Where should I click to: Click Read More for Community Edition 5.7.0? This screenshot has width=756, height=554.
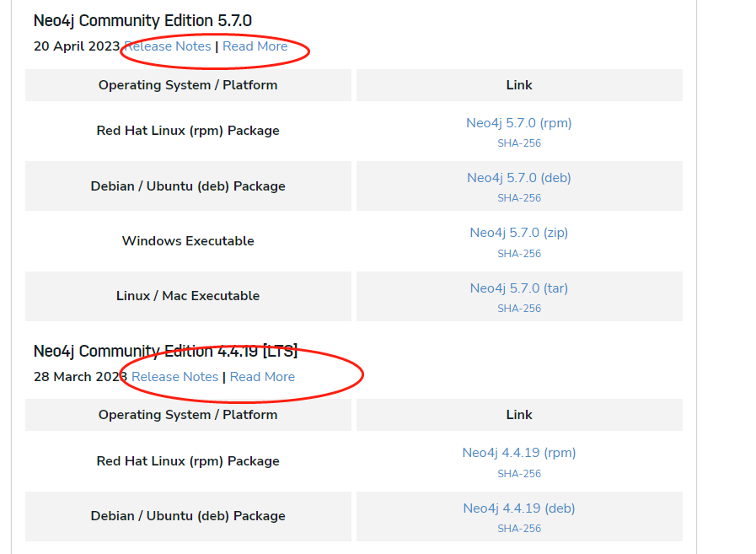(x=255, y=46)
